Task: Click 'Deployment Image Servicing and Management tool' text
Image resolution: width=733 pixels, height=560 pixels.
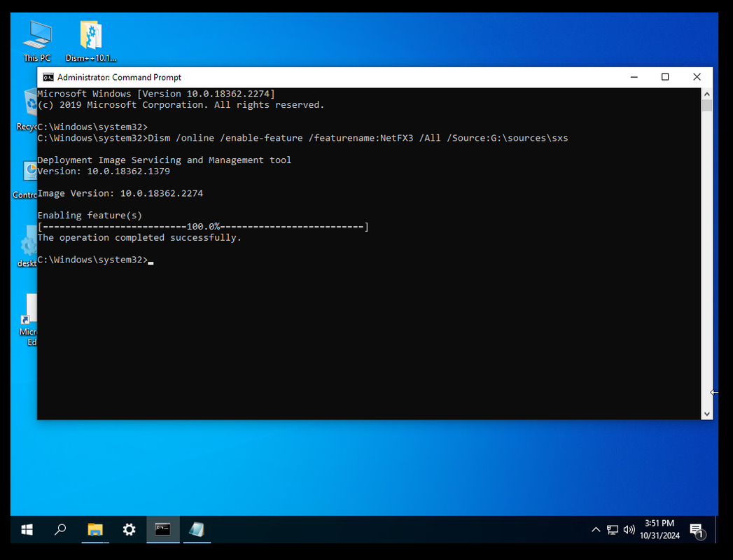Action: tap(164, 160)
